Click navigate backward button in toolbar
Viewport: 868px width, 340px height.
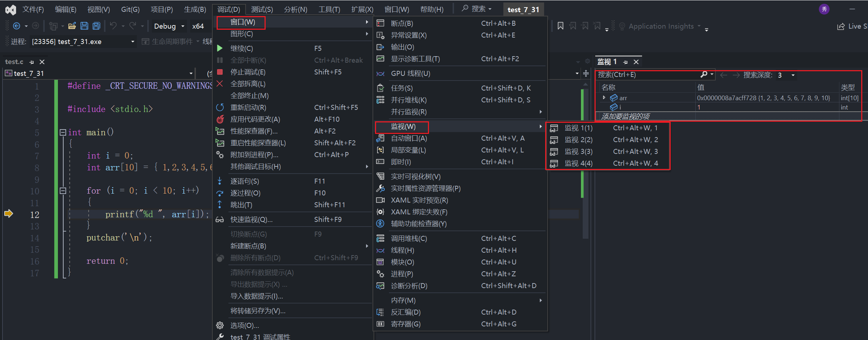point(16,26)
